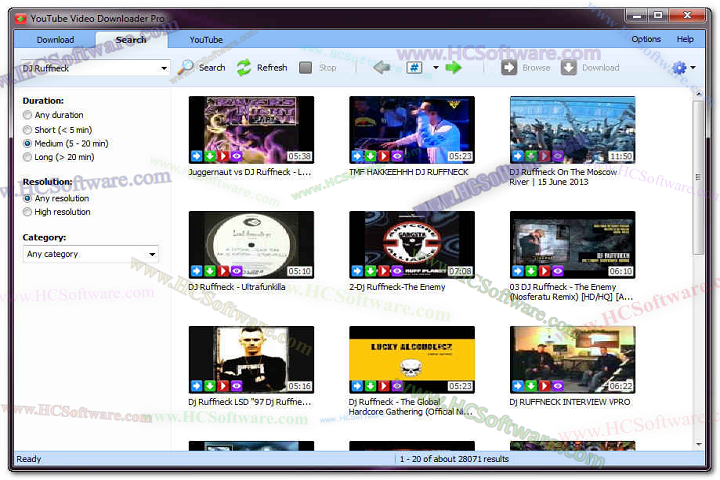Click green download icon on Juggernaut vs DJ Ruffneck
The image size is (720, 480).
click(210, 156)
